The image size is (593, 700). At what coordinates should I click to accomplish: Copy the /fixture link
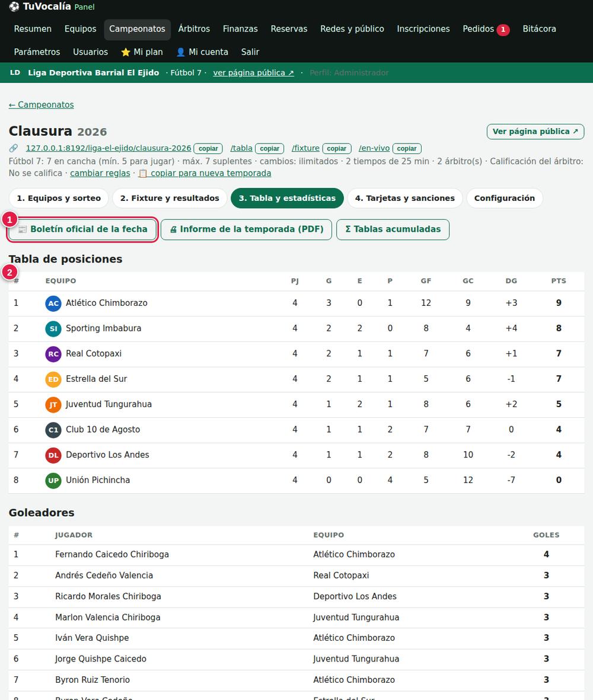click(337, 149)
